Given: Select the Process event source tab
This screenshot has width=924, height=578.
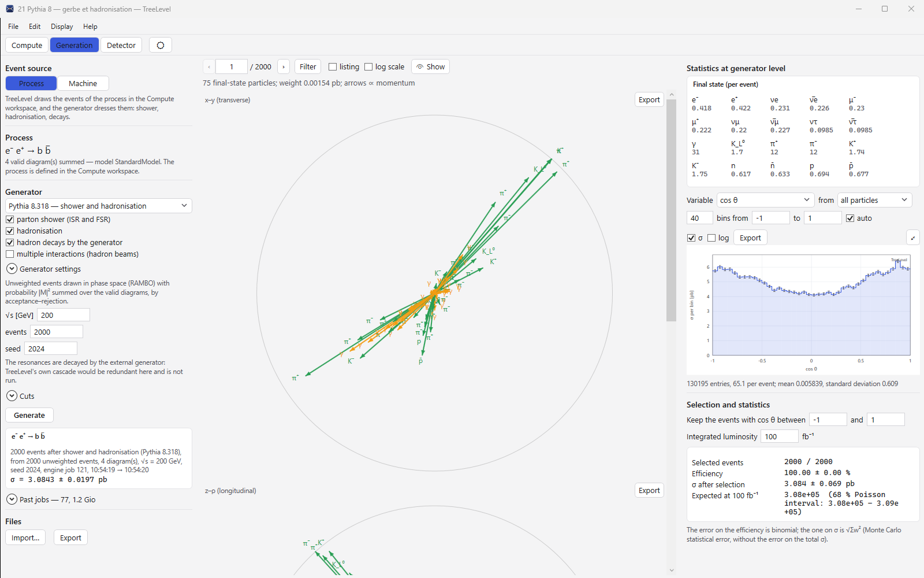Looking at the screenshot, I should tap(31, 83).
